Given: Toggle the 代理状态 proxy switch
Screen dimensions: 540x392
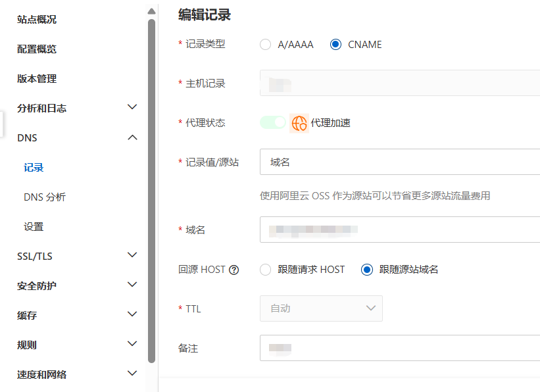Looking at the screenshot, I should click(x=272, y=122).
